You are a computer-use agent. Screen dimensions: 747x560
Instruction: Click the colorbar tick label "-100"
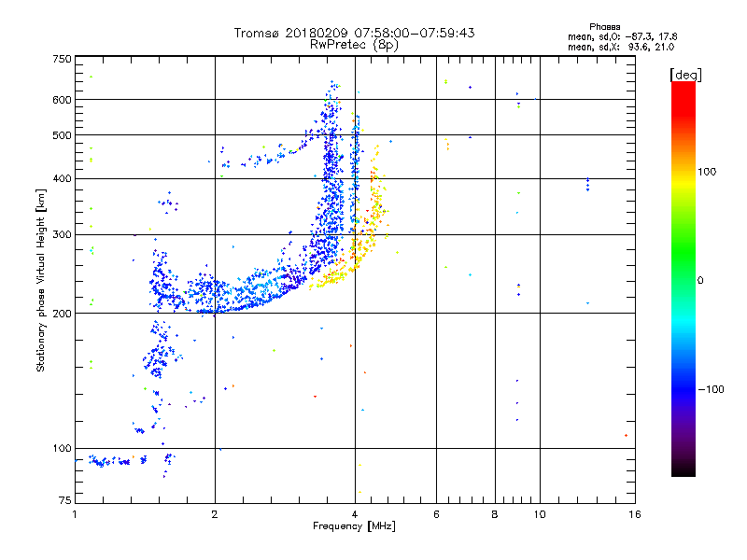tap(712, 389)
